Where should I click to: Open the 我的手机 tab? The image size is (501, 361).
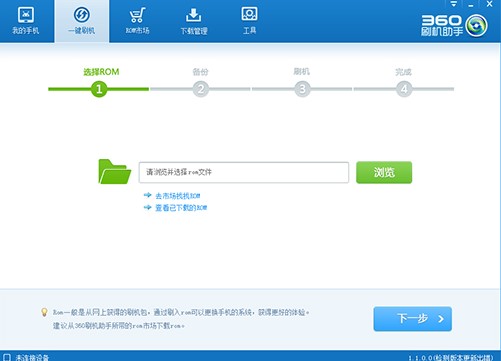[x=26, y=21]
